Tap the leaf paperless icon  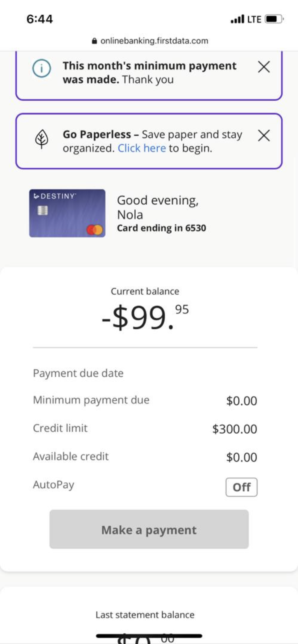pos(42,139)
